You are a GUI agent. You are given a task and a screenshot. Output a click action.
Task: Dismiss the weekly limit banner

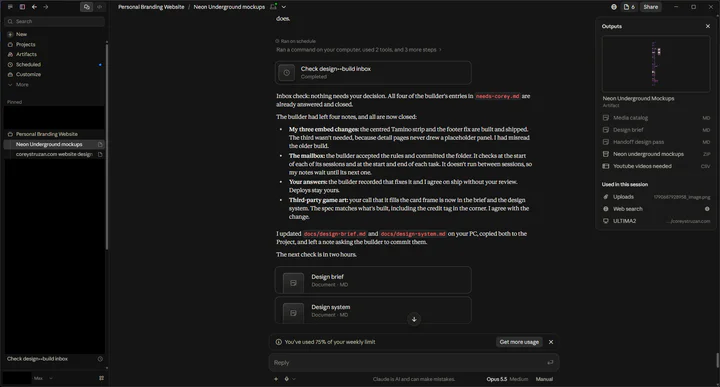tap(551, 342)
